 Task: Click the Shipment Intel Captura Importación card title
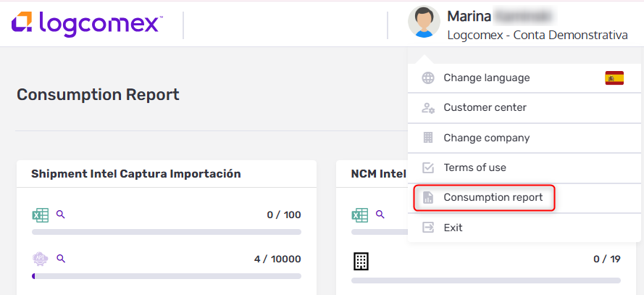coord(136,174)
